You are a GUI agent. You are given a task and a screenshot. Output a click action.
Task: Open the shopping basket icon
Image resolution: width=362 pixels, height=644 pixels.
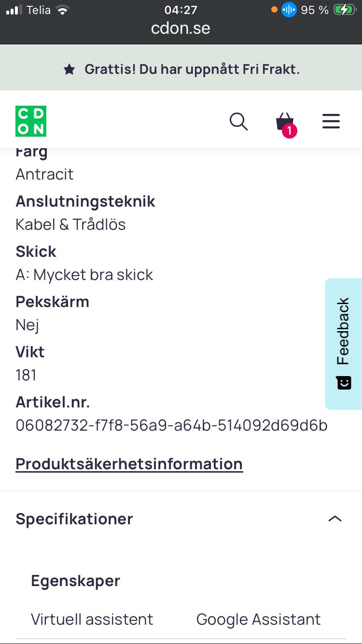pos(284,121)
